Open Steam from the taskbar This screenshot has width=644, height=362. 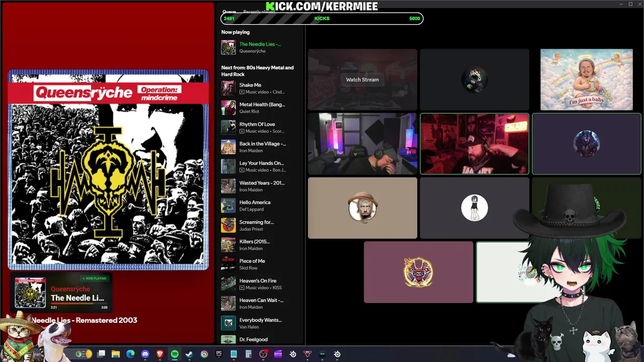click(x=189, y=354)
